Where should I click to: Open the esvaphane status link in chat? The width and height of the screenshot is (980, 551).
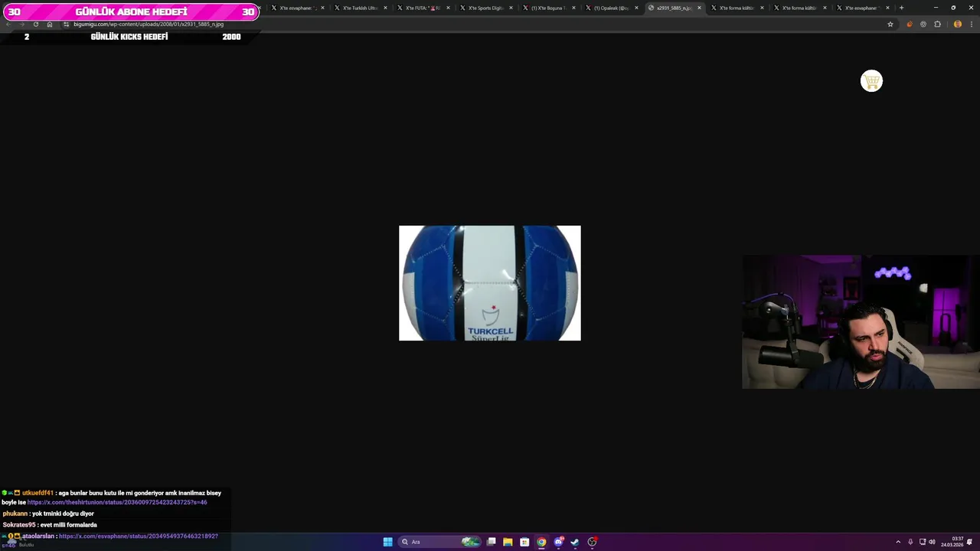point(139,536)
